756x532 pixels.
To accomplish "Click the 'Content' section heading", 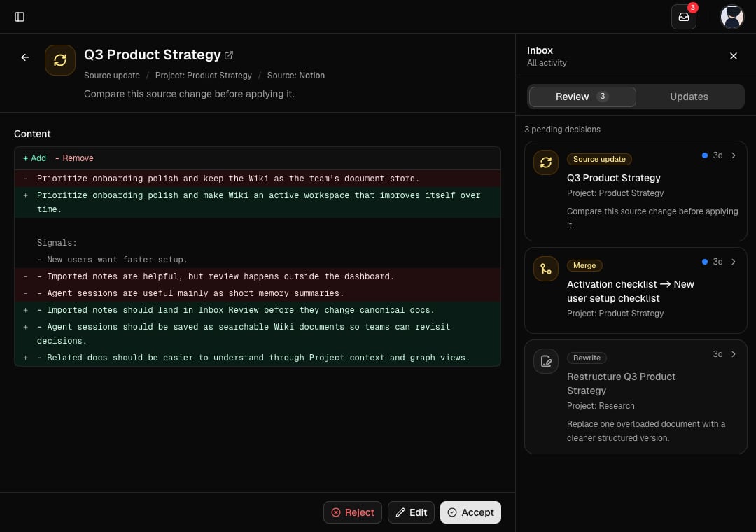I will pyautogui.click(x=32, y=134).
